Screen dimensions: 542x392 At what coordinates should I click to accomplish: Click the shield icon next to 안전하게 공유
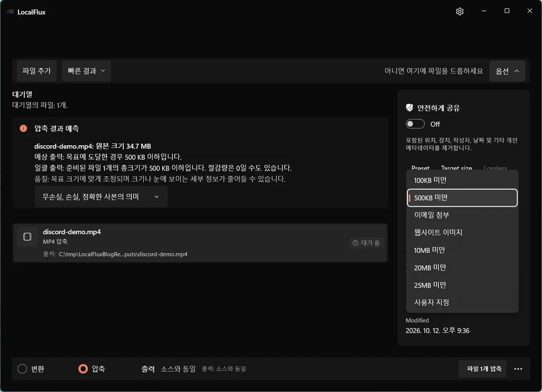[x=410, y=108]
